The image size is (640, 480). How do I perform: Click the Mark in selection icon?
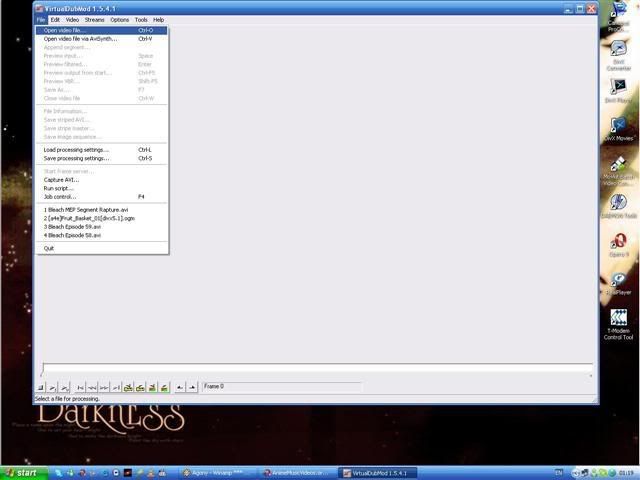(x=180, y=387)
